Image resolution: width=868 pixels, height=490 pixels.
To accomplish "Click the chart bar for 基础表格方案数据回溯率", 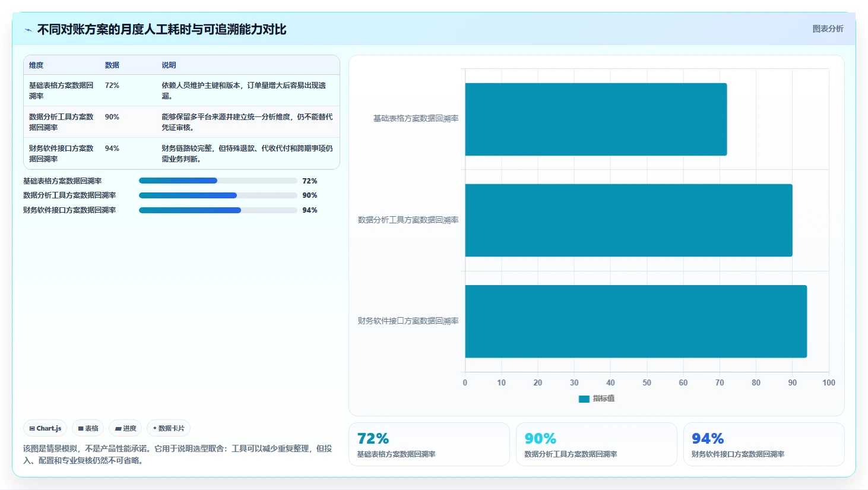I will [596, 119].
